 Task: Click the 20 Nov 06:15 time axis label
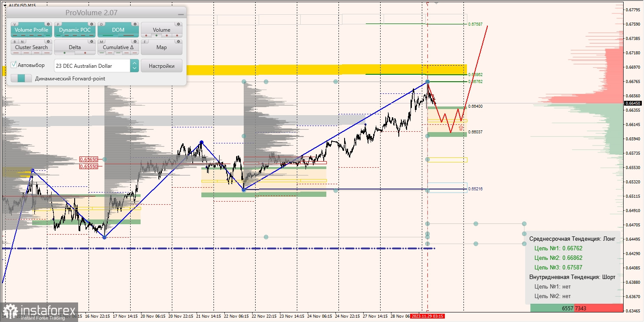pos(154,316)
